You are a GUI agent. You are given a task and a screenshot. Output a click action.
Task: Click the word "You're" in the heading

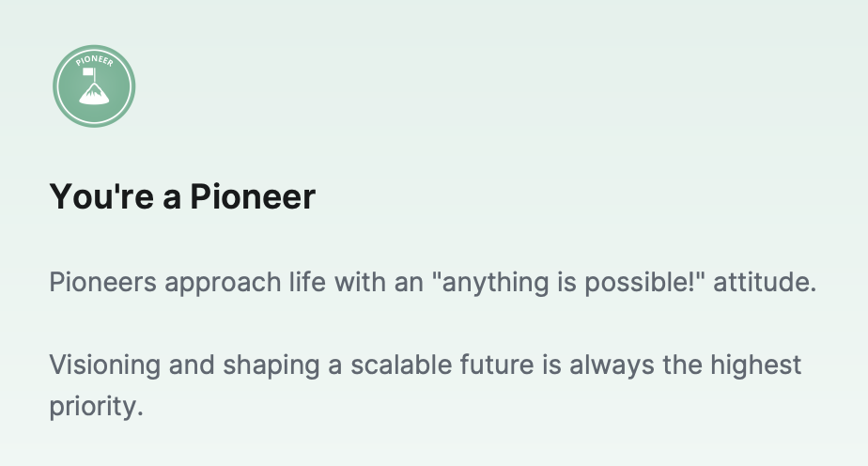click(x=101, y=196)
